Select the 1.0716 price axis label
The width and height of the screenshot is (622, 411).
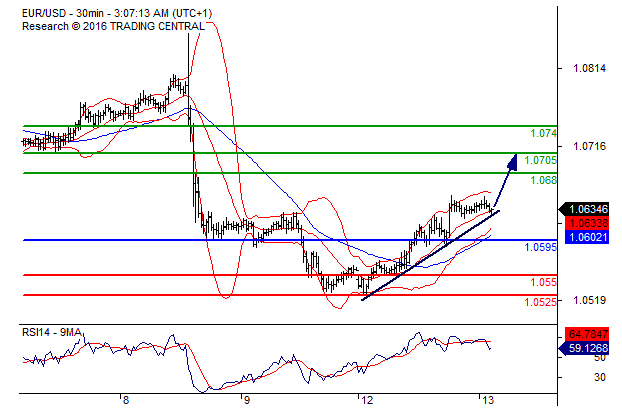[589, 146]
